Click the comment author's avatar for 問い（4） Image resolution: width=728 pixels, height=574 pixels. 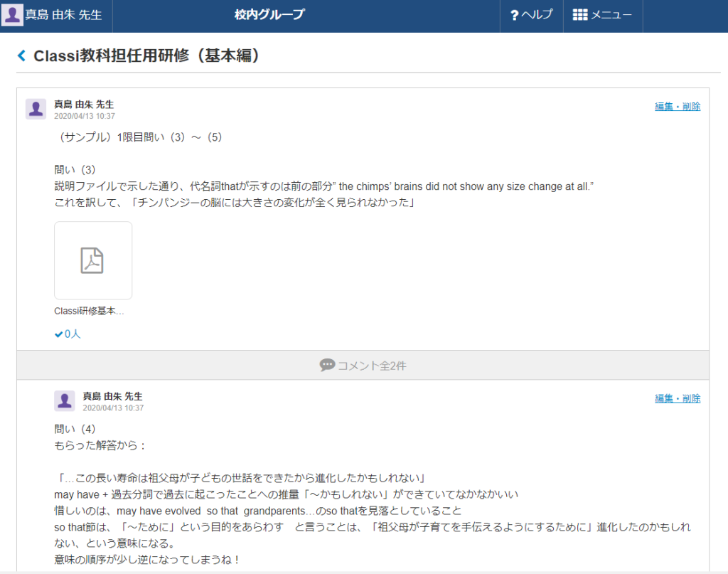point(64,400)
